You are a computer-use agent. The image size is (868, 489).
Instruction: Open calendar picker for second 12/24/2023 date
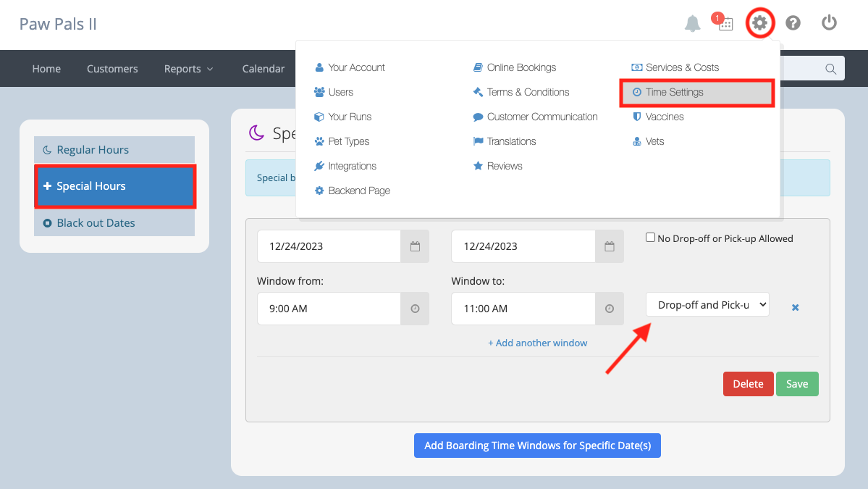(610, 246)
